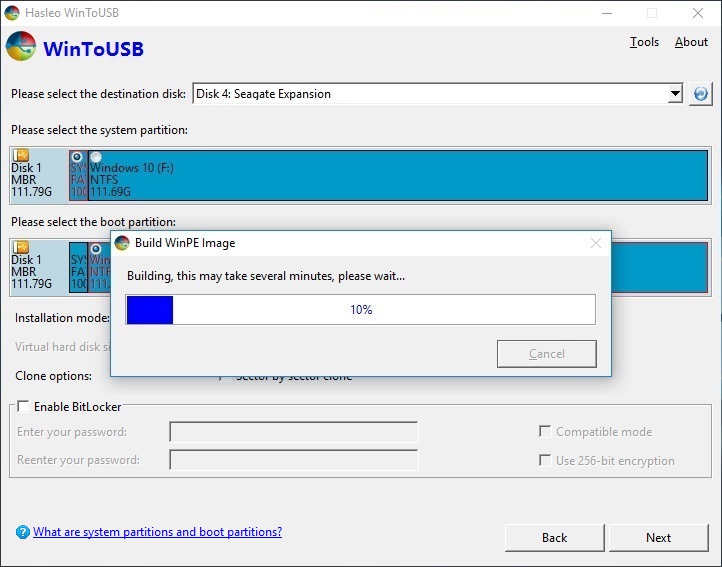The height and width of the screenshot is (567, 722).
Task: Click the Enter your password field
Action: (x=294, y=432)
